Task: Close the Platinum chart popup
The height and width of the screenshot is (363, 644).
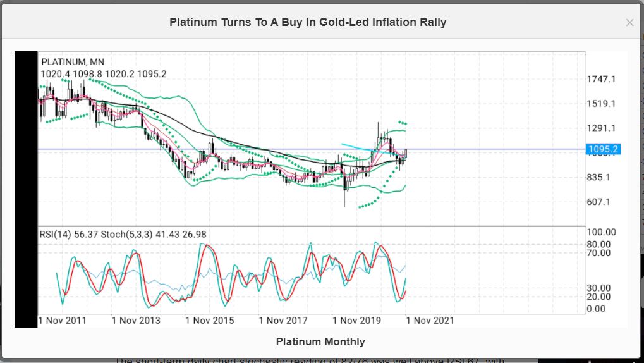Action: [x=629, y=23]
